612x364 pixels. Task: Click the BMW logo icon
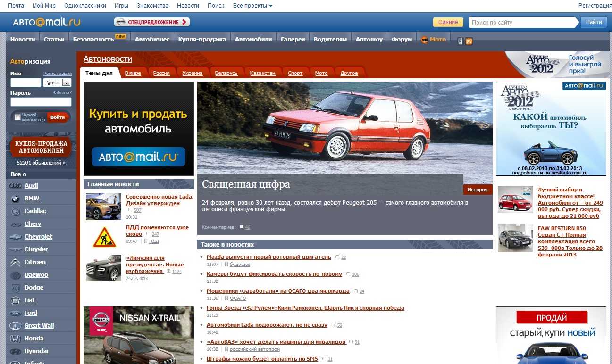click(x=16, y=199)
